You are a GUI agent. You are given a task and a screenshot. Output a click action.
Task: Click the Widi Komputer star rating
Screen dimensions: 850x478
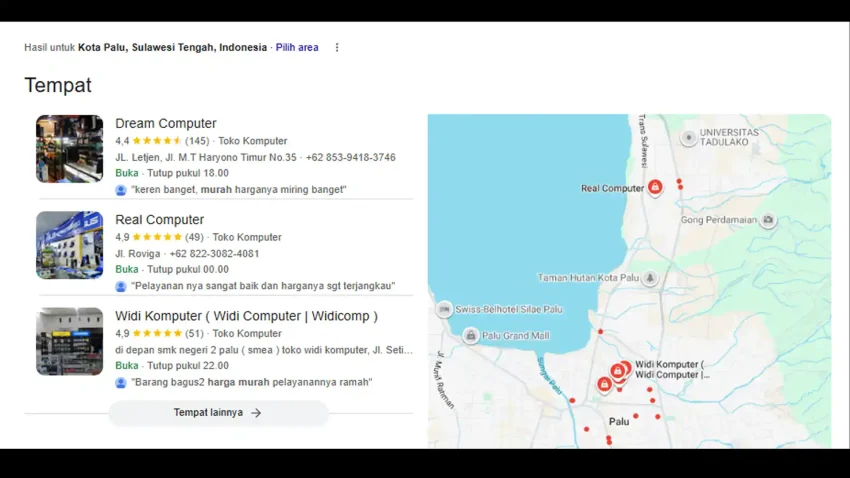(157, 333)
